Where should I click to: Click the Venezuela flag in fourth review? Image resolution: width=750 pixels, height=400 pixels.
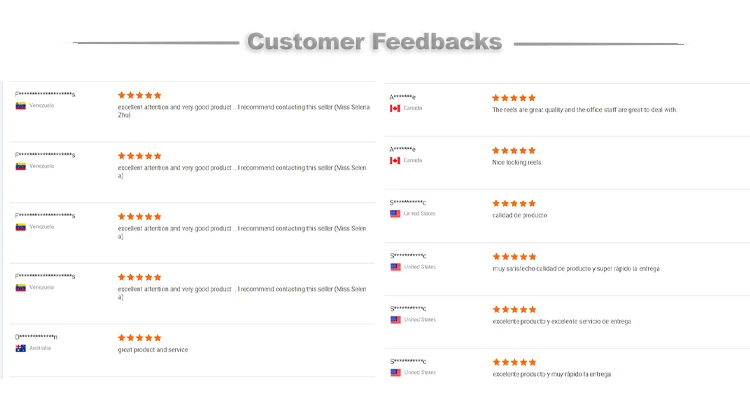click(21, 288)
